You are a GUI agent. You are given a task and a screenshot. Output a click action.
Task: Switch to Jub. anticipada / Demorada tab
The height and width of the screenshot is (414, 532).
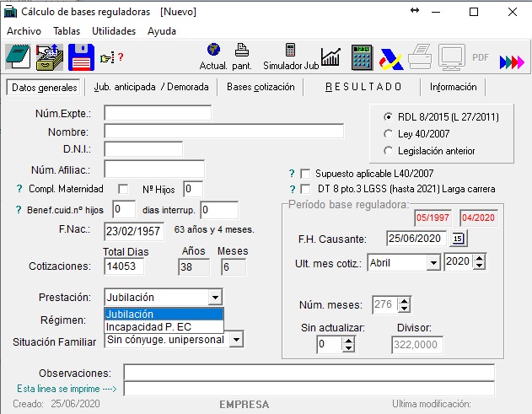pyautogui.click(x=151, y=87)
